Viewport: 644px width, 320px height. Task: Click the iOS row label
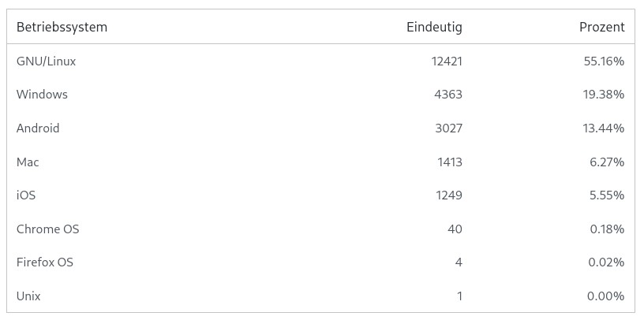(26, 195)
